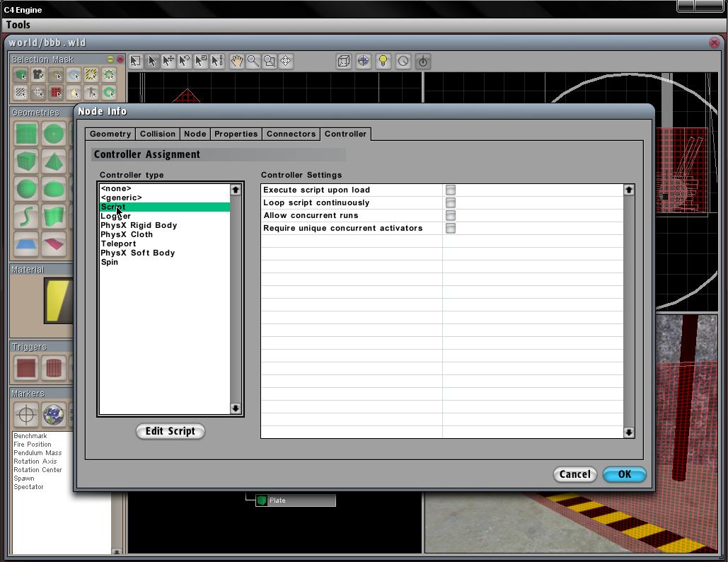Pick the sphere geometry icon

(26, 189)
